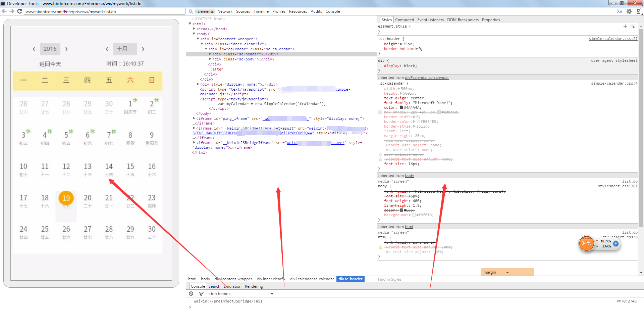Select calendar date 14
The height and width of the screenshot is (330, 644).
[109, 170]
